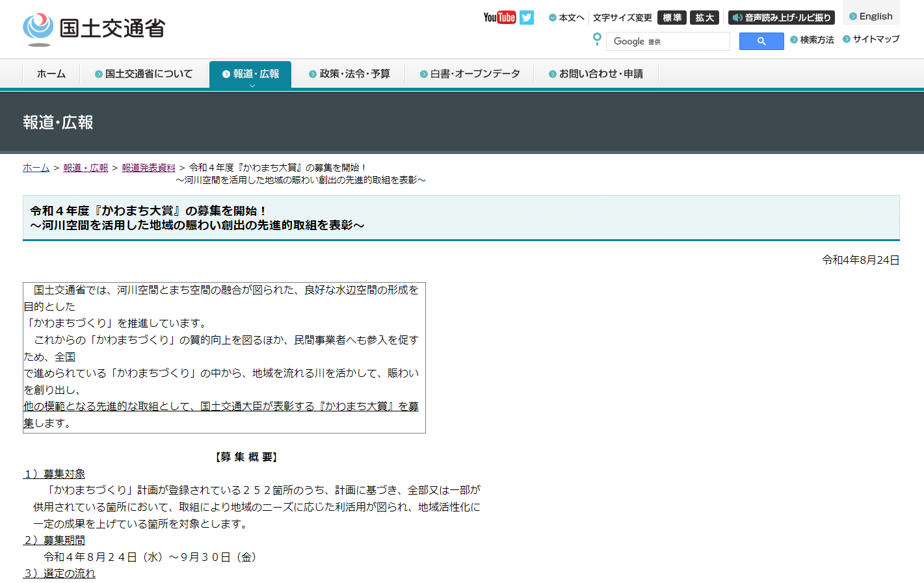Open 国土交通省について in navigation bar
924x583 pixels.
144,74
